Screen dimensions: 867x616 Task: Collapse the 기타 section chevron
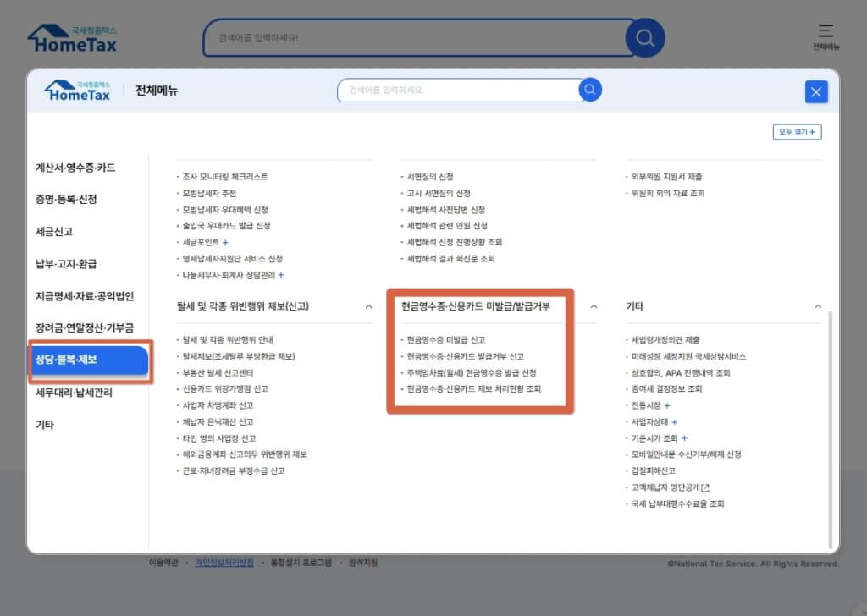pos(817,306)
